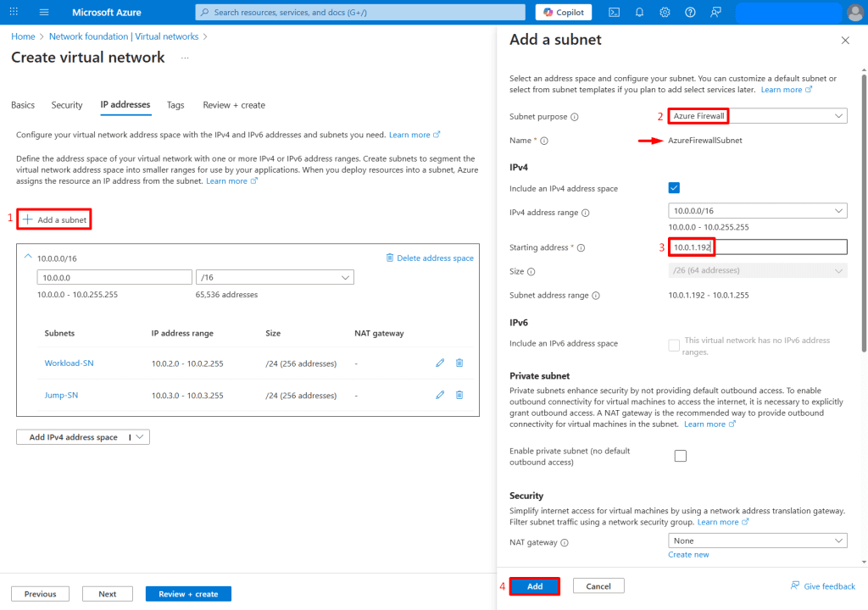Click the Delete address space link
Image resolution: width=868 pixels, height=610 pixels.
[430, 258]
